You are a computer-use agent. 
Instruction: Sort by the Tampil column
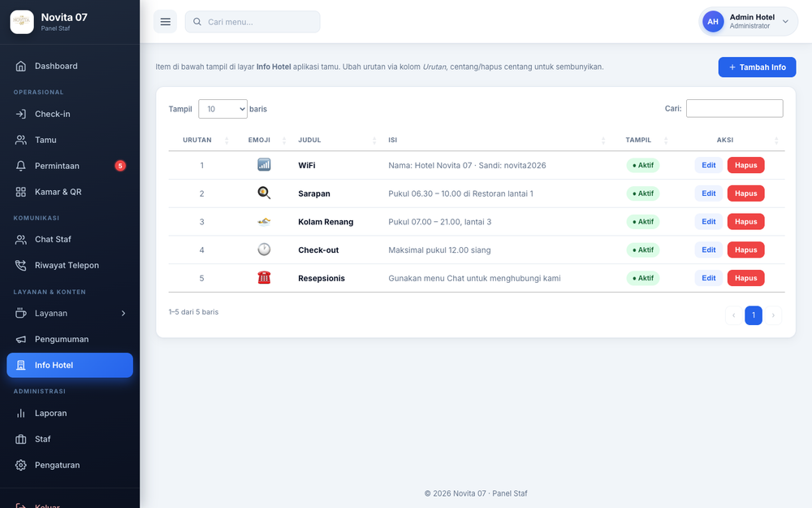(x=642, y=140)
